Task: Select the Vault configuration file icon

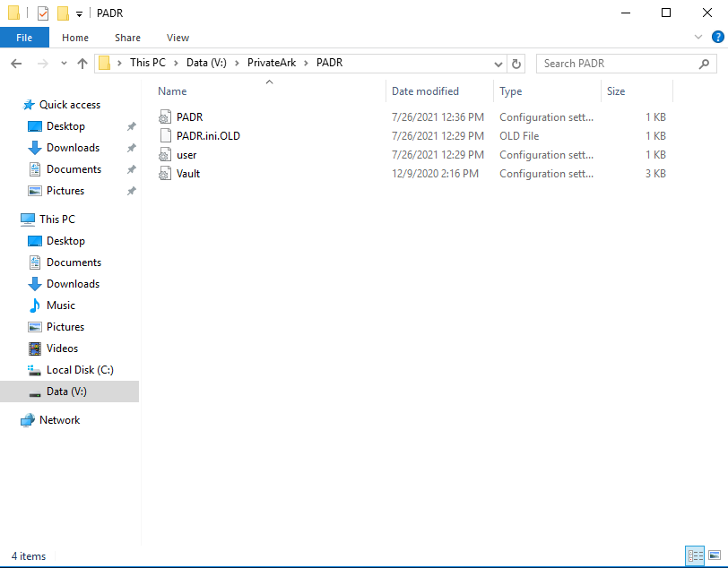Action: pos(164,173)
